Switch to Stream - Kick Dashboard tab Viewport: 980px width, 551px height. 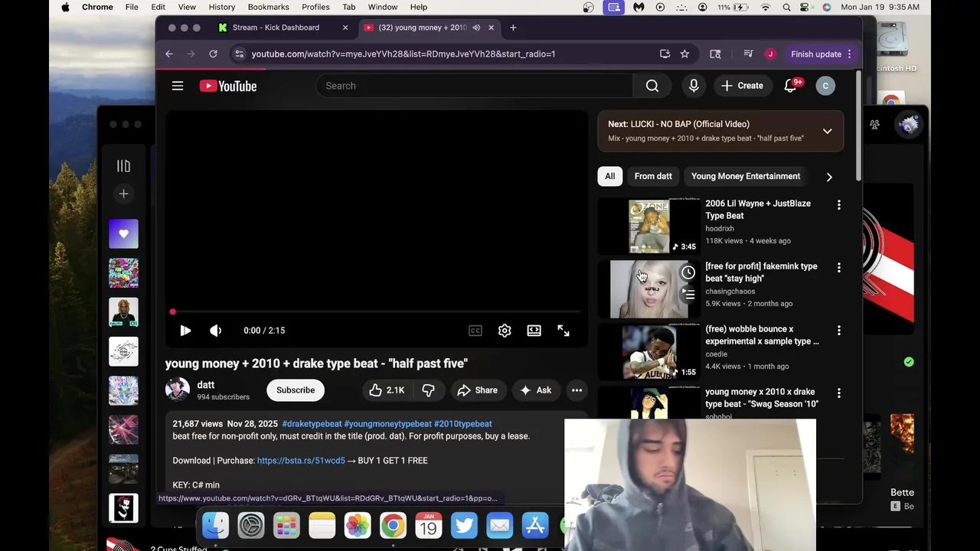tap(283, 28)
